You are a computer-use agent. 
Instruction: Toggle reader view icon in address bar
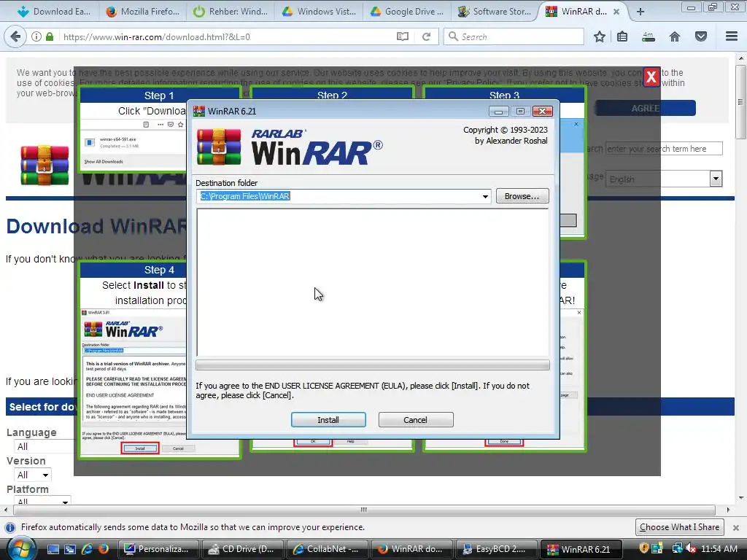tap(403, 36)
